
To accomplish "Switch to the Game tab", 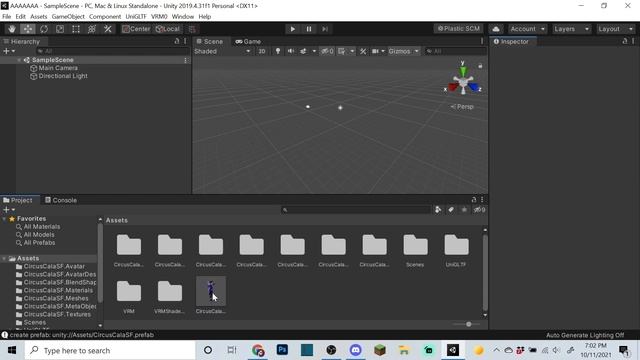I will click(248, 42).
